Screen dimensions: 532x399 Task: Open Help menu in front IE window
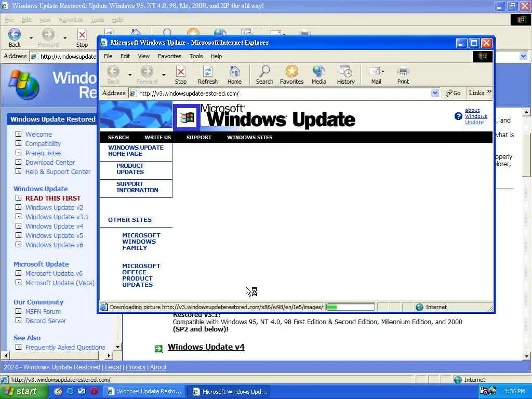pyautogui.click(x=216, y=56)
